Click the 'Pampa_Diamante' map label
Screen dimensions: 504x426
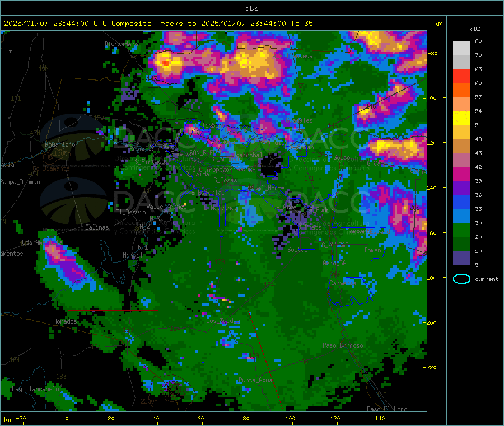point(24,182)
